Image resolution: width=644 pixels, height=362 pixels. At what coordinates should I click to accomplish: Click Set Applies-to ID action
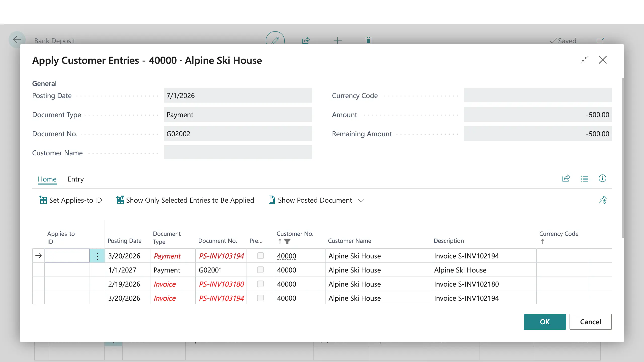click(x=71, y=200)
